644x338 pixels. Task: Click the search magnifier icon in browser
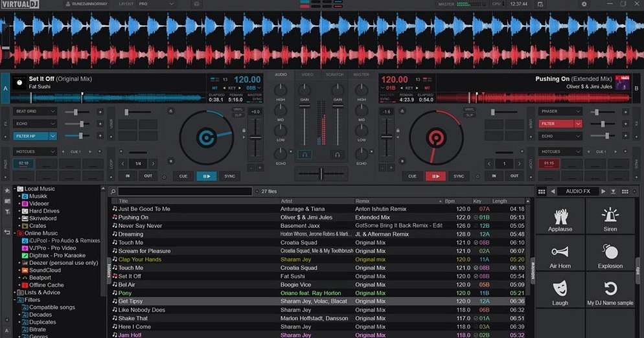click(113, 192)
